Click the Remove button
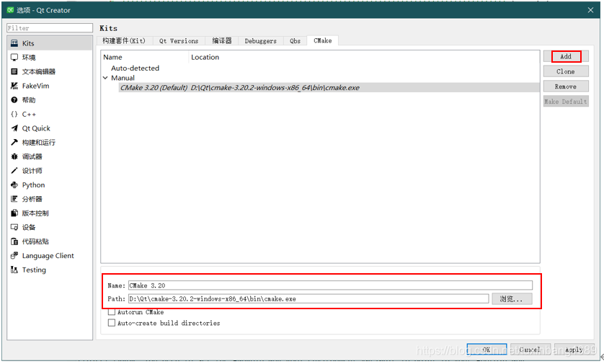Image resolution: width=604 pixels, height=364 pixels. click(566, 86)
